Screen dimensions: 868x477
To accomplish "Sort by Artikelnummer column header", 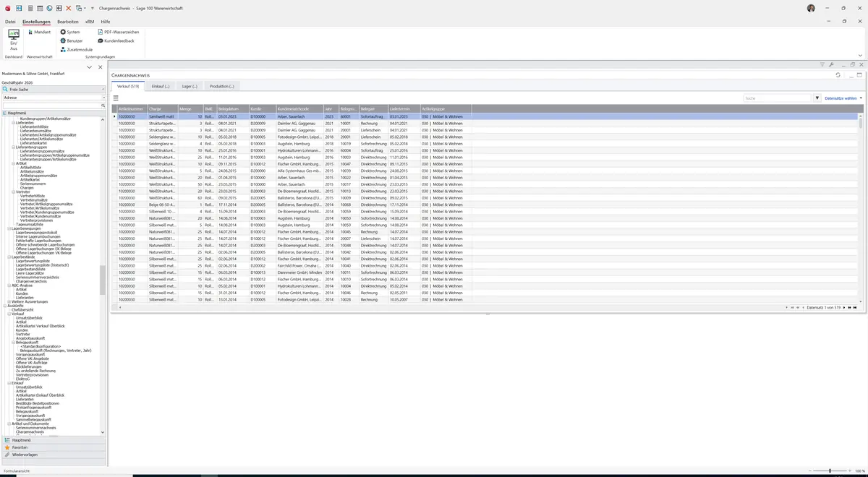I will pos(132,108).
